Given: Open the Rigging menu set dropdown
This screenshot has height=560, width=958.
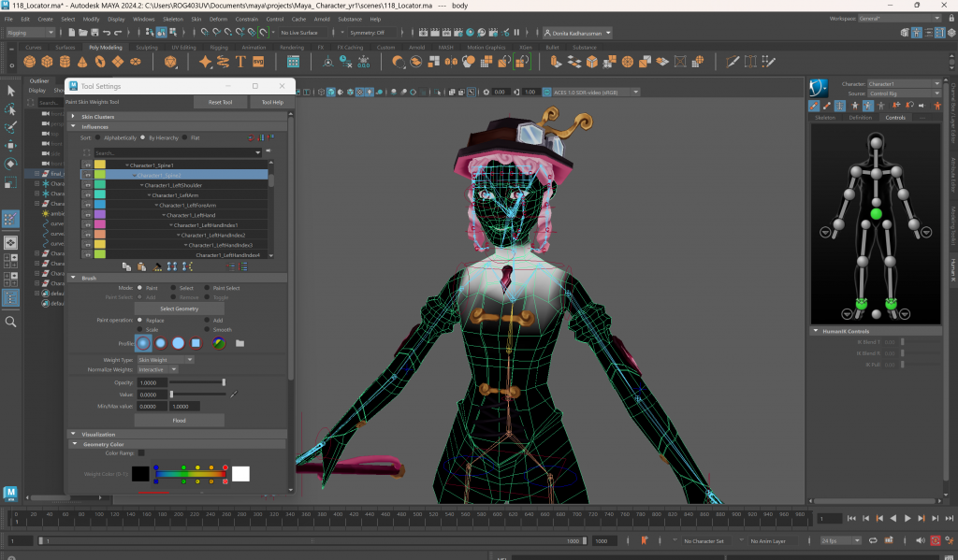Looking at the screenshot, I should [x=29, y=33].
